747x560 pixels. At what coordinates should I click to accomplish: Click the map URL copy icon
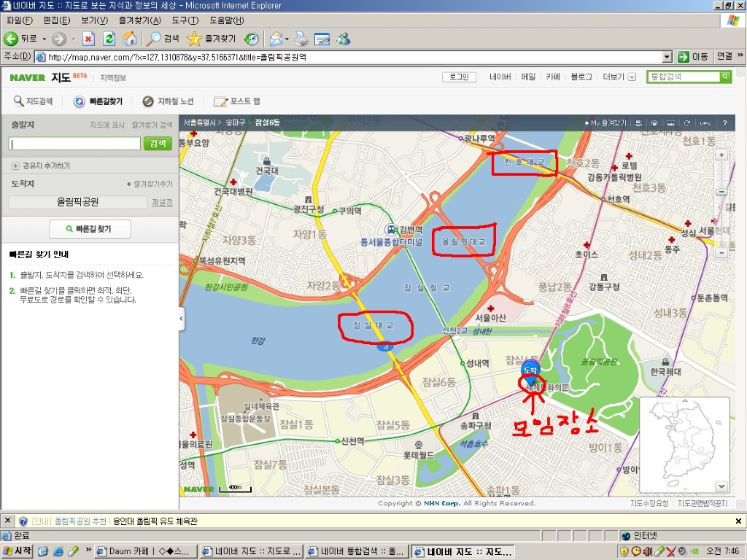705,123
